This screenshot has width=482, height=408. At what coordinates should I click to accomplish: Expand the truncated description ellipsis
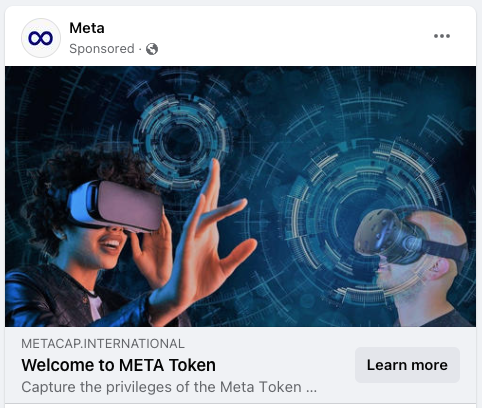311,389
